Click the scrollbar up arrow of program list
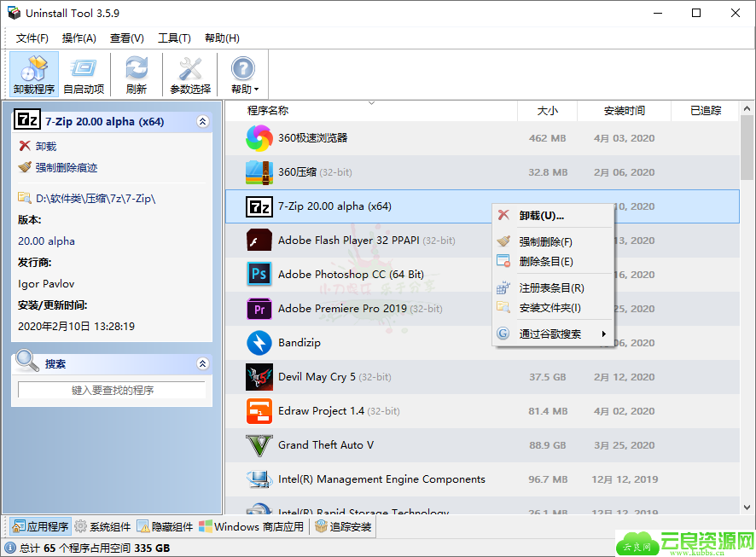Screen dimensions: 756x557 pos(747,108)
